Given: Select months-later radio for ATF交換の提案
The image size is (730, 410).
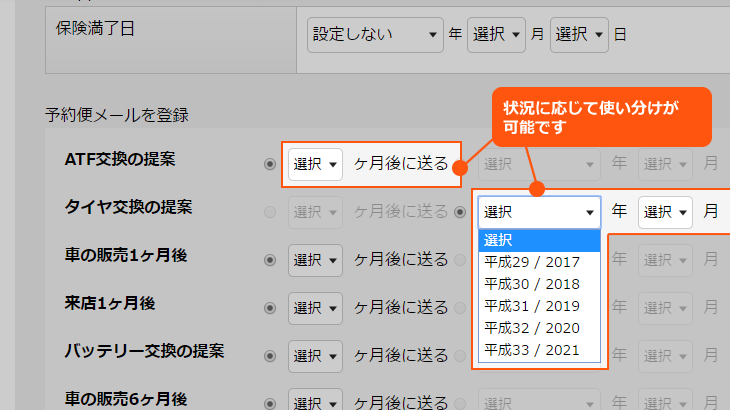Looking at the screenshot, I should [x=270, y=164].
